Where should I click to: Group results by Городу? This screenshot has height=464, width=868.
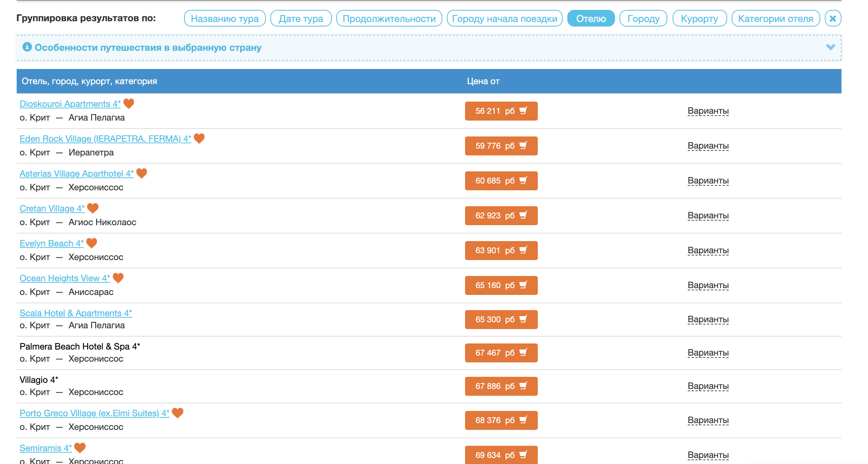click(643, 19)
